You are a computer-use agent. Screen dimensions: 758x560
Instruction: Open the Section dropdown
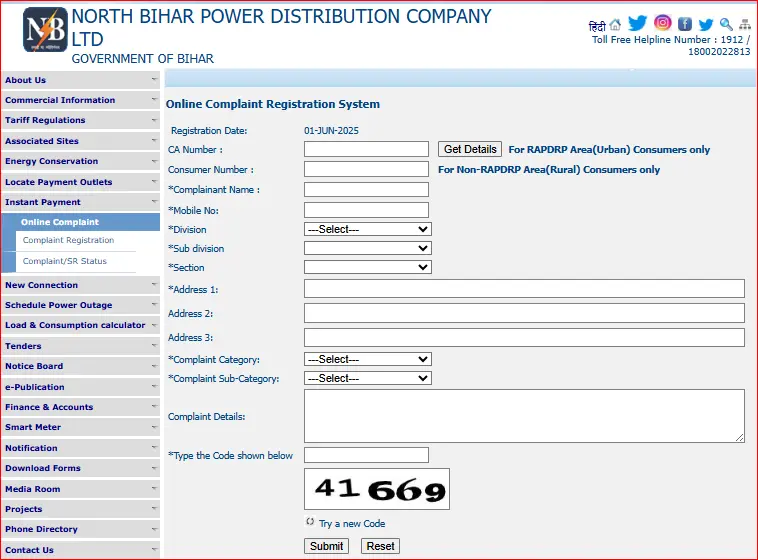pos(368,267)
